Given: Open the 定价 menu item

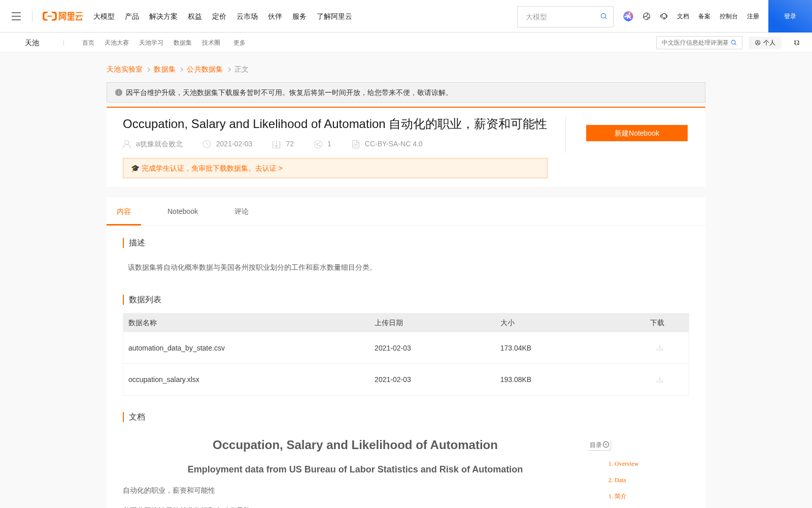Looking at the screenshot, I should (219, 16).
